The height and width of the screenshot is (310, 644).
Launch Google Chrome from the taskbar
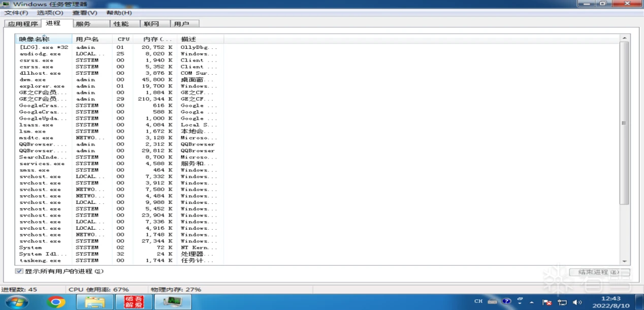click(56, 302)
